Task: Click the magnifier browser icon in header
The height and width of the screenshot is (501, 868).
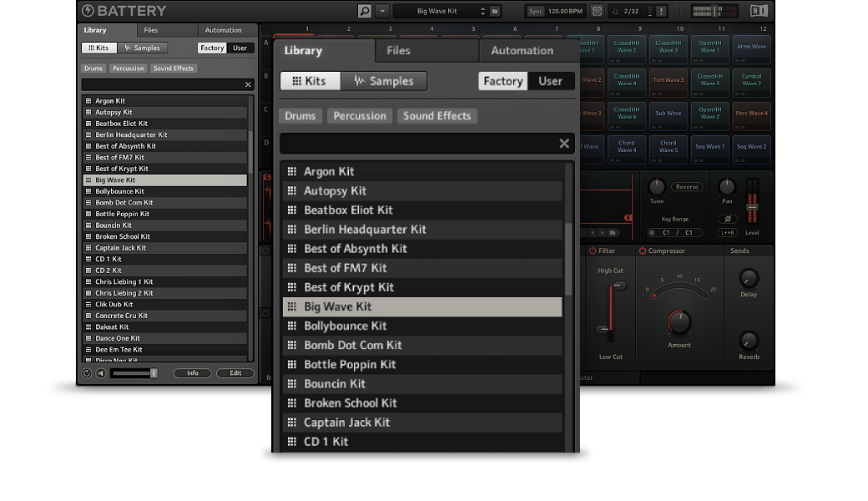Action: pyautogui.click(x=364, y=11)
